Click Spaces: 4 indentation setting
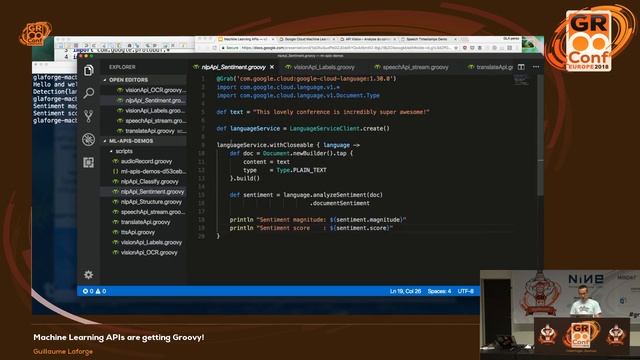Viewport: 640px width, 360px height. click(439, 291)
